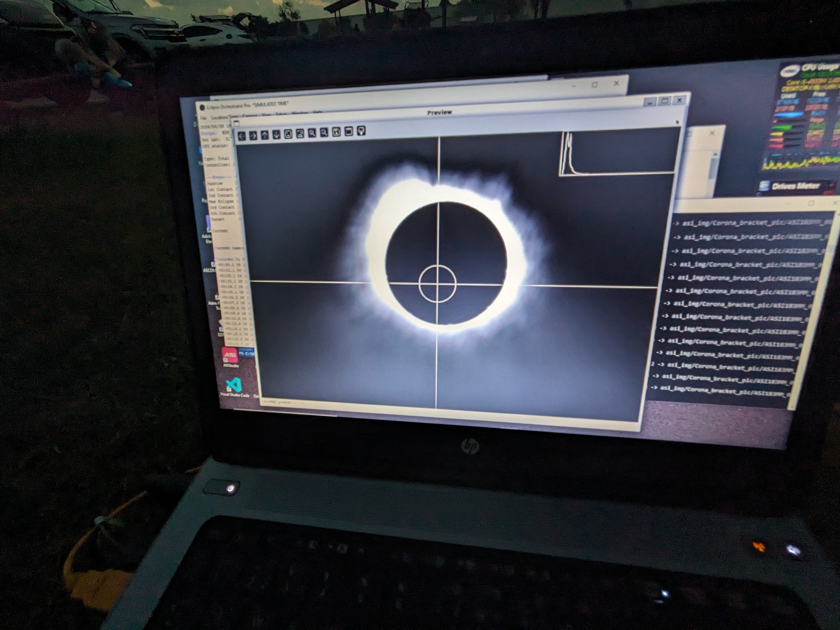Click the left arrow toolbar icon

[242, 136]
